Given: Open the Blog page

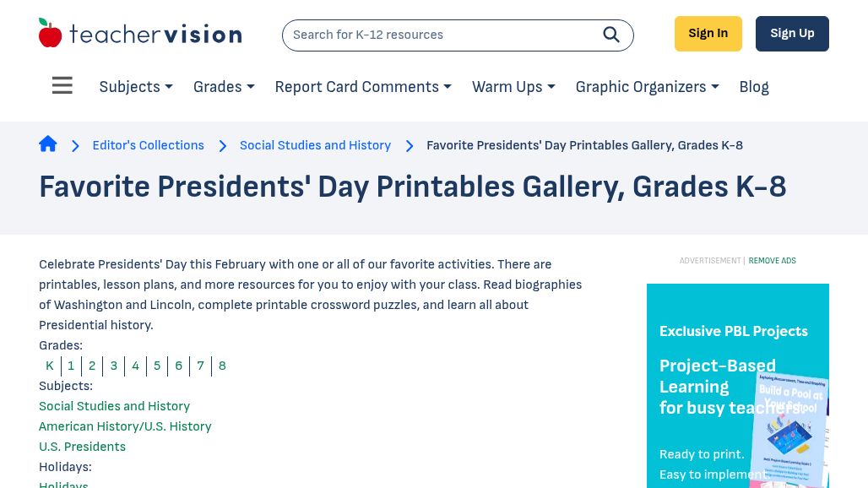Looking at the screenshot, I should tap(754, 87).
